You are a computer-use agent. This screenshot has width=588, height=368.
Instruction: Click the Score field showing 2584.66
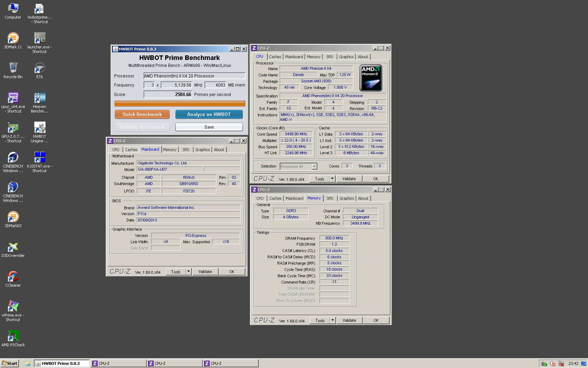tap(168, 94)
